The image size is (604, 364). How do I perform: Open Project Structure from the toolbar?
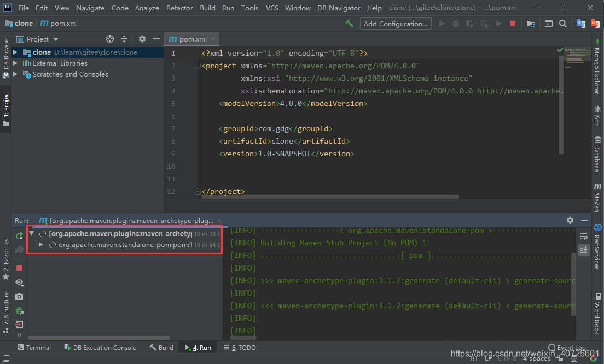pos(531,24)
